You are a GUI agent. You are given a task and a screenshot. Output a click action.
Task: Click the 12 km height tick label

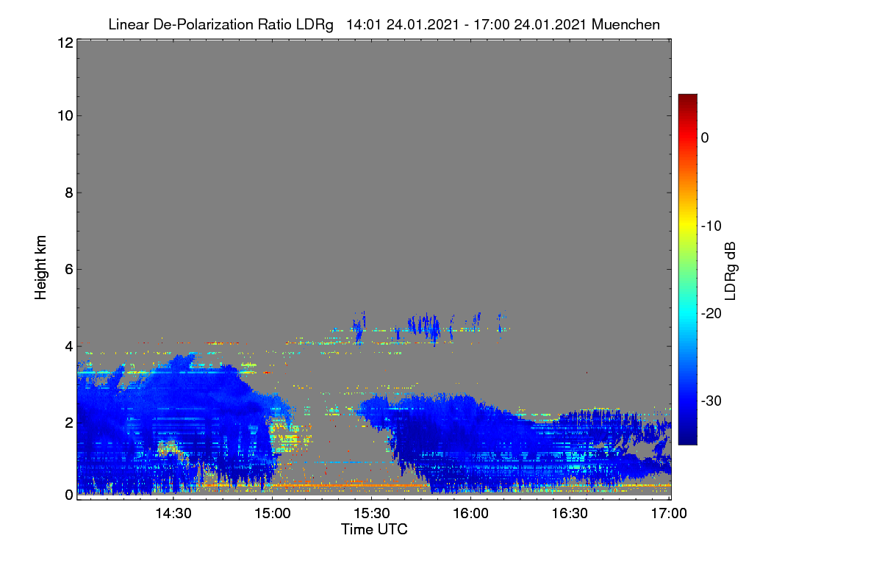[x=64, y=43]
